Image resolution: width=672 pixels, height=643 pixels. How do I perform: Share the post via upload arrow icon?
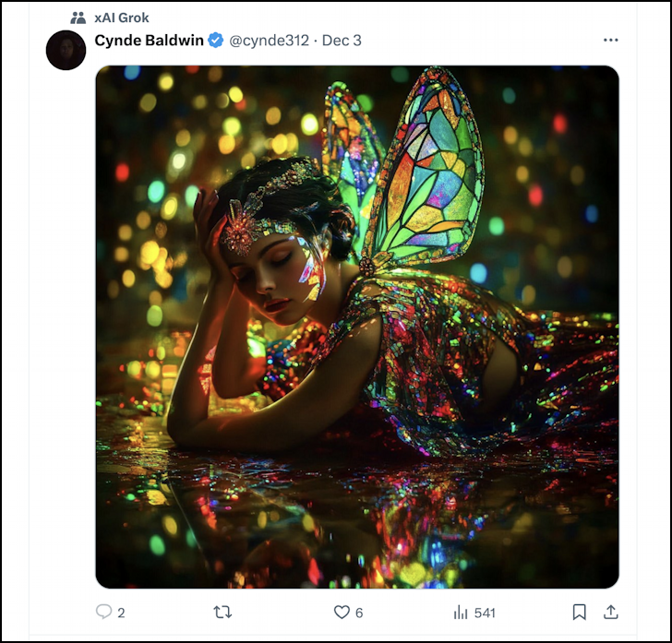tap(610, 613)
